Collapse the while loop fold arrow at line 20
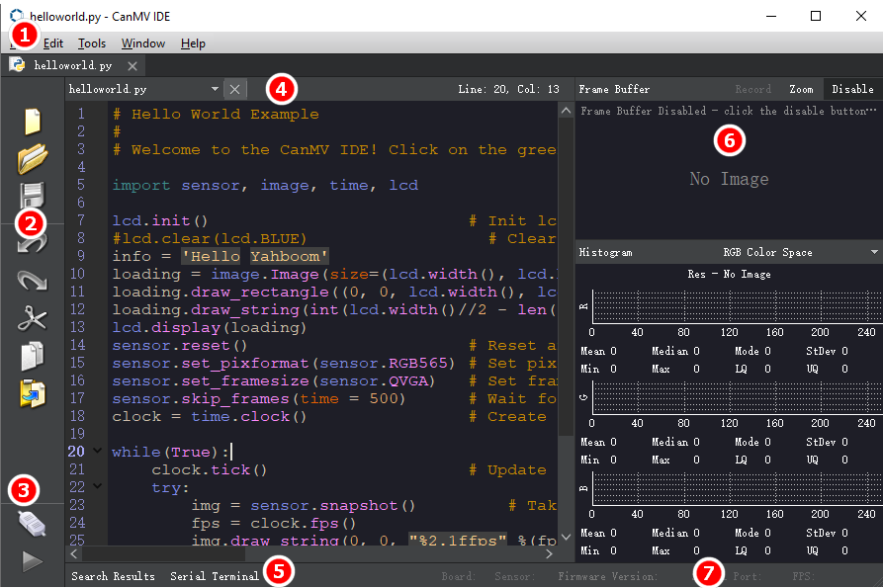 point(96,452)
